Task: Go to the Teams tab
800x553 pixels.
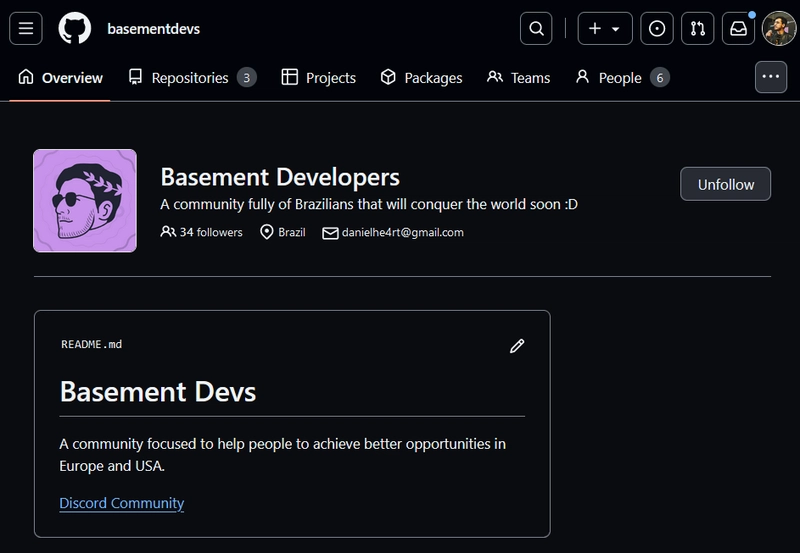Action: pos(518,78)
